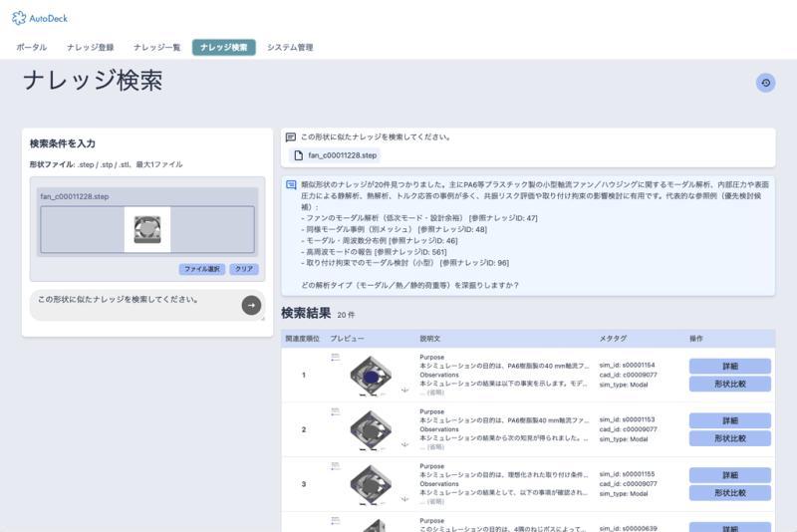
Task: Open 詳細 for sim_id s00001154
Action: point(730,366)
